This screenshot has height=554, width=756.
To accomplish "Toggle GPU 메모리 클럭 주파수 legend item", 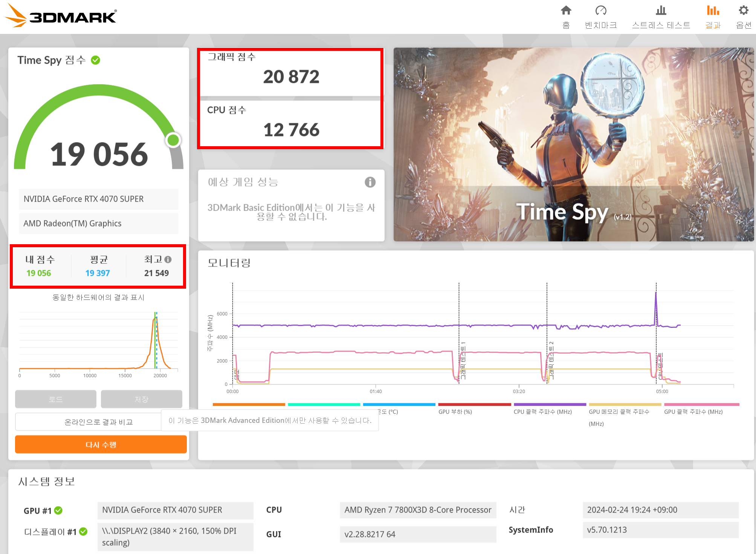I will point(625,415).
